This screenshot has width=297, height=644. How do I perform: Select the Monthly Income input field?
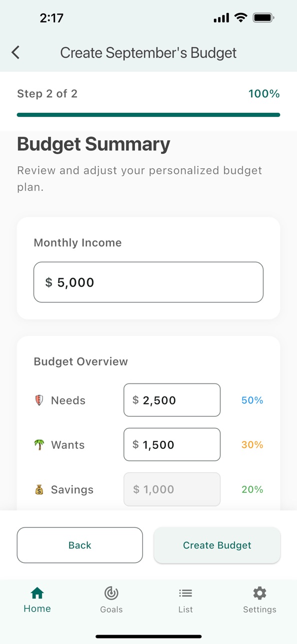point(148,282)
